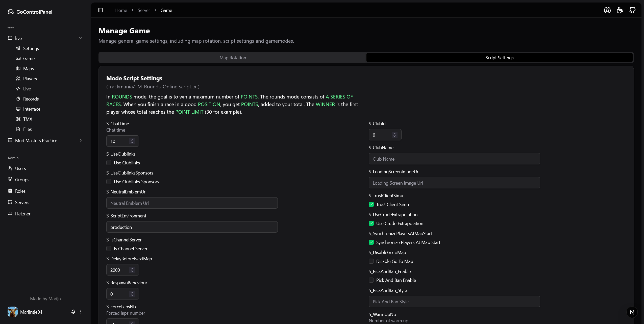Open the GitHub icon link
Viewport: 644px width, 324px height.
point(632,10)
